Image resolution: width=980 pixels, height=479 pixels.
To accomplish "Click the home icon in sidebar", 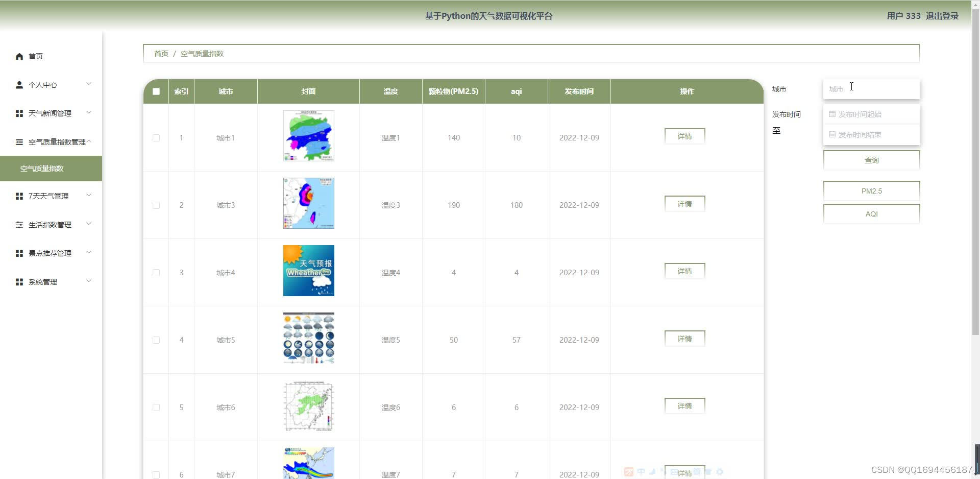I will (x=19, y=56).
